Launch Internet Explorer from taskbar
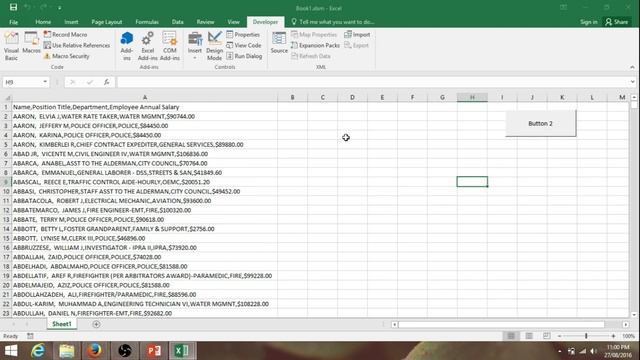Viewport: 640px width, 360px height. coord(38,351)
